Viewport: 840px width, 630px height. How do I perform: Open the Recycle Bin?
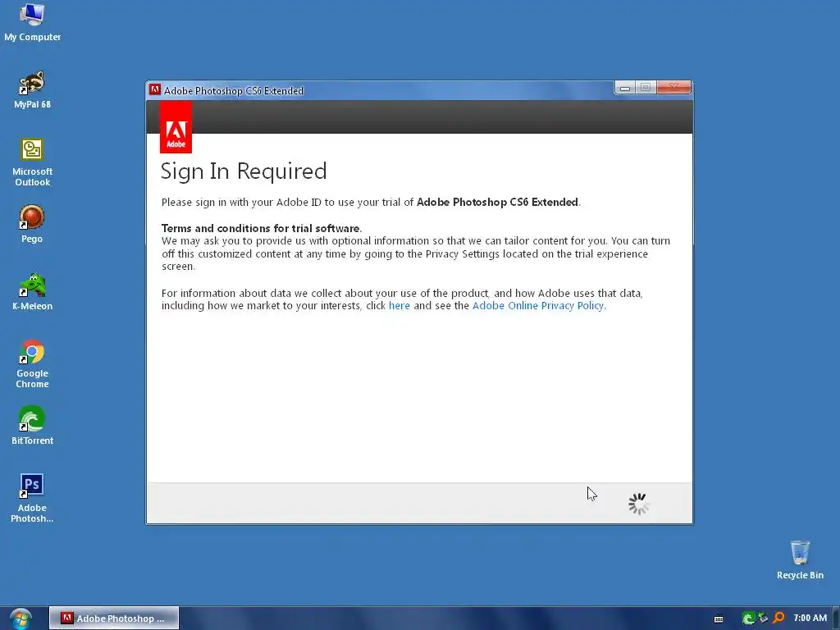tap(800, 559)
